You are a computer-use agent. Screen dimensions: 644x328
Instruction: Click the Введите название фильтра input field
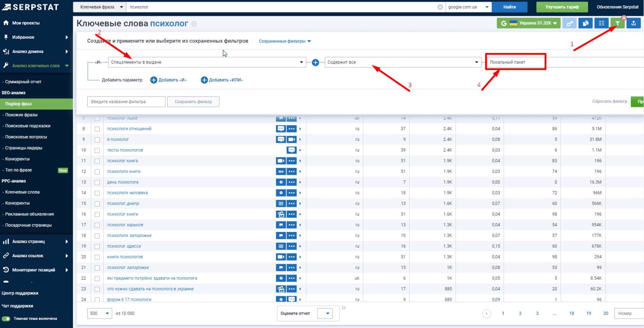pos(126,102)
